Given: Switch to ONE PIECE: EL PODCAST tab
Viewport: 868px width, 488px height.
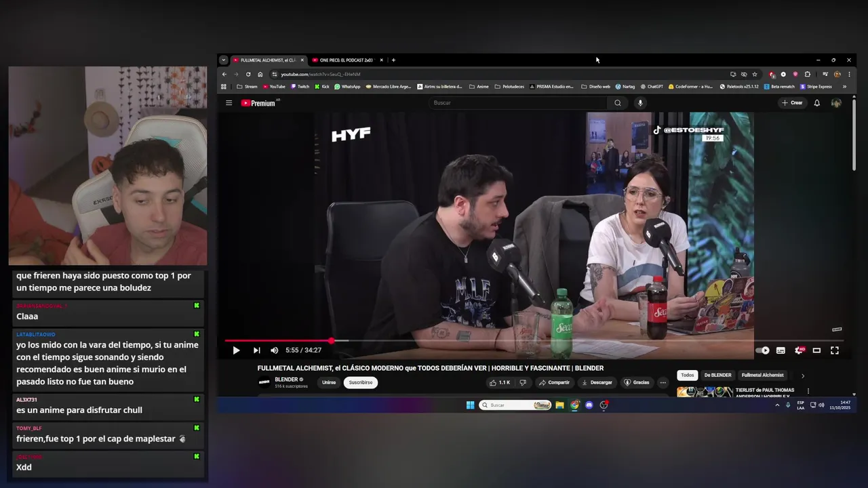Looking at the screenshot, I should click(x=346, y=60).
